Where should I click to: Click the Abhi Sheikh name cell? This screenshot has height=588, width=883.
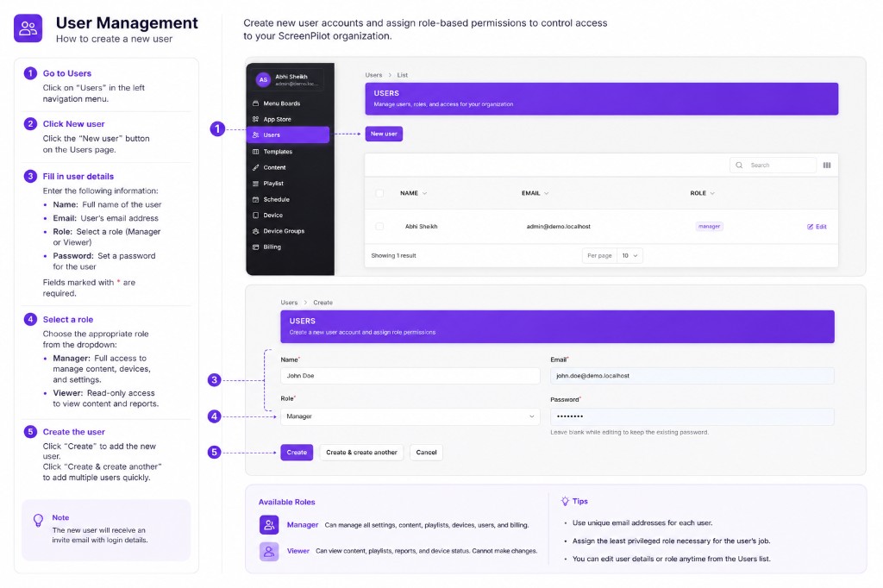point(421,227)
